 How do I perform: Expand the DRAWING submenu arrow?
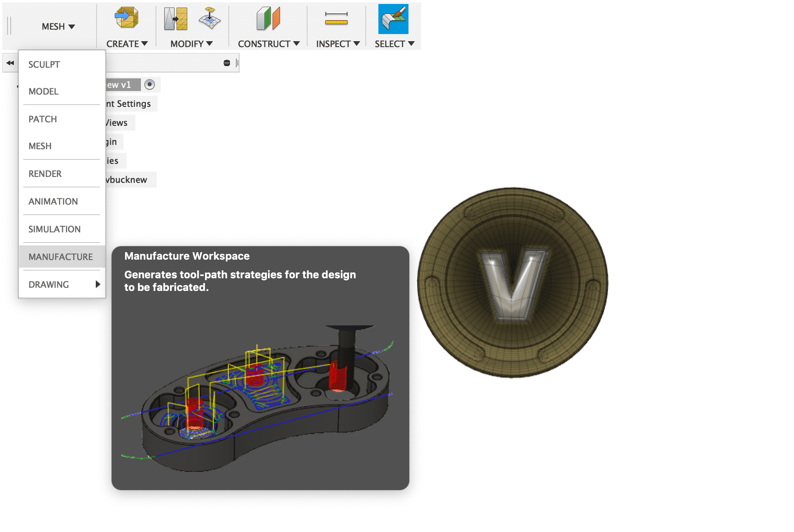click(x=98, y=284)
